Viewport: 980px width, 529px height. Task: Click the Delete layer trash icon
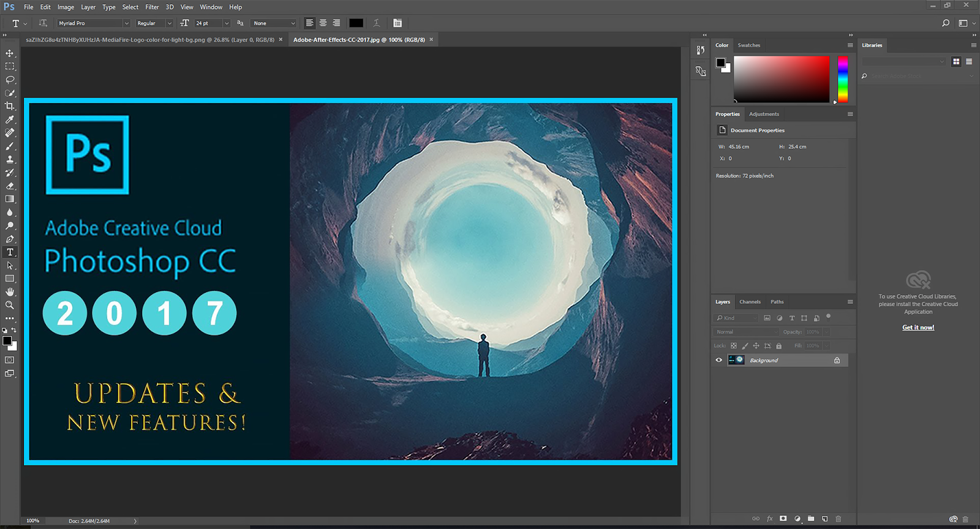[x=839, y=519]
